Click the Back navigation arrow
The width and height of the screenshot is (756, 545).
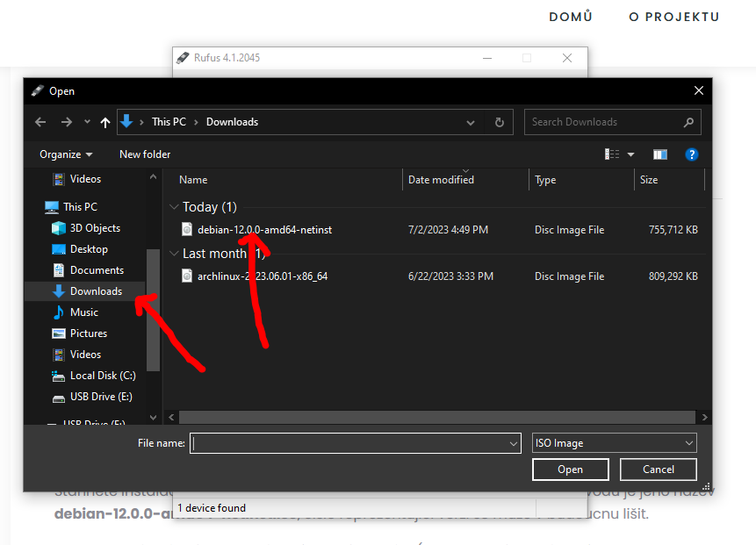(x=40, y=122)
